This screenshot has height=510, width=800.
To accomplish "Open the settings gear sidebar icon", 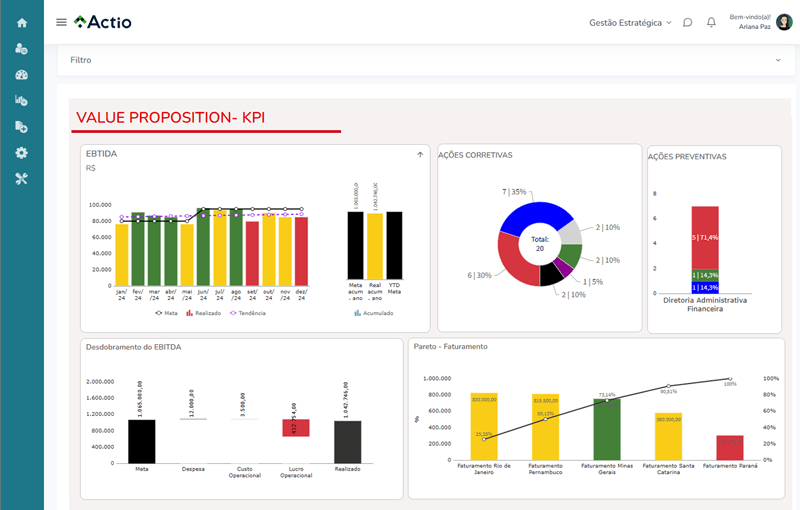I will 21,152.
